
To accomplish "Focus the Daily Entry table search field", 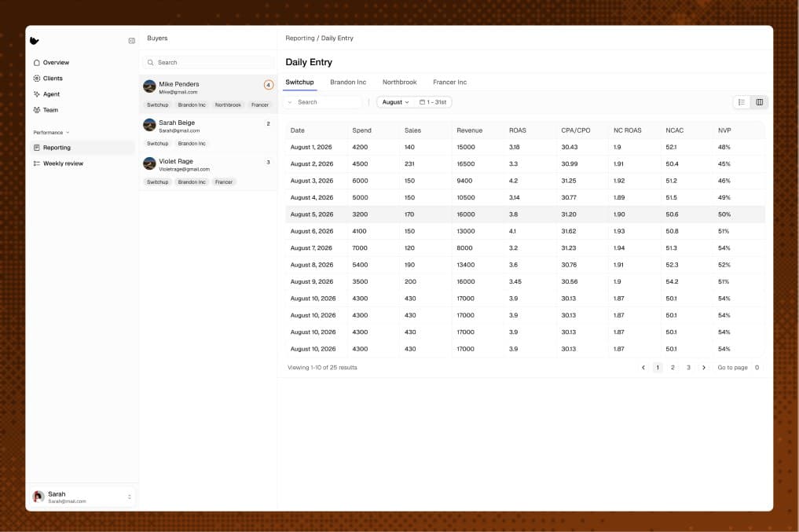I will 323,102.
